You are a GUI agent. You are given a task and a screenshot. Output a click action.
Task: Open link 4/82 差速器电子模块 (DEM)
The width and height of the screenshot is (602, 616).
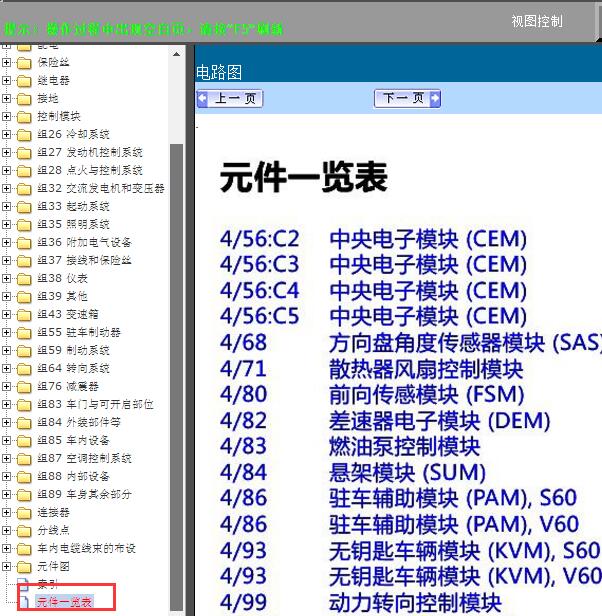(x=385, y=421)
